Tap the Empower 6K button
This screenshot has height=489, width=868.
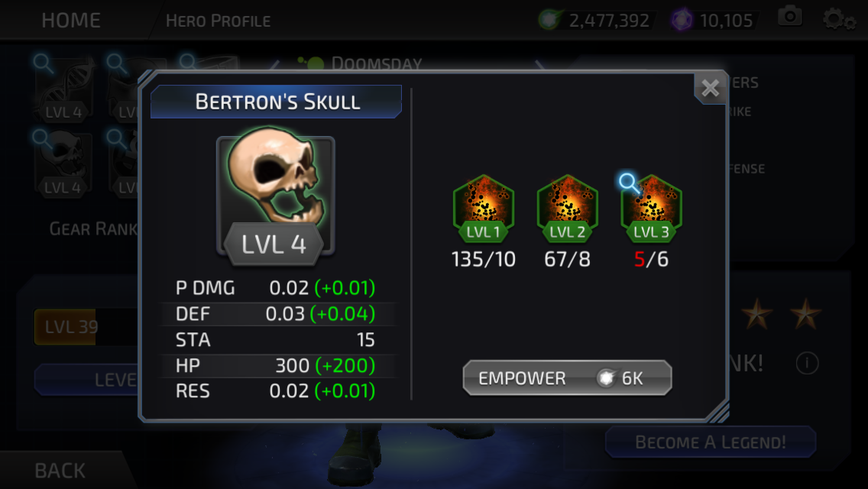pos(567,377)
